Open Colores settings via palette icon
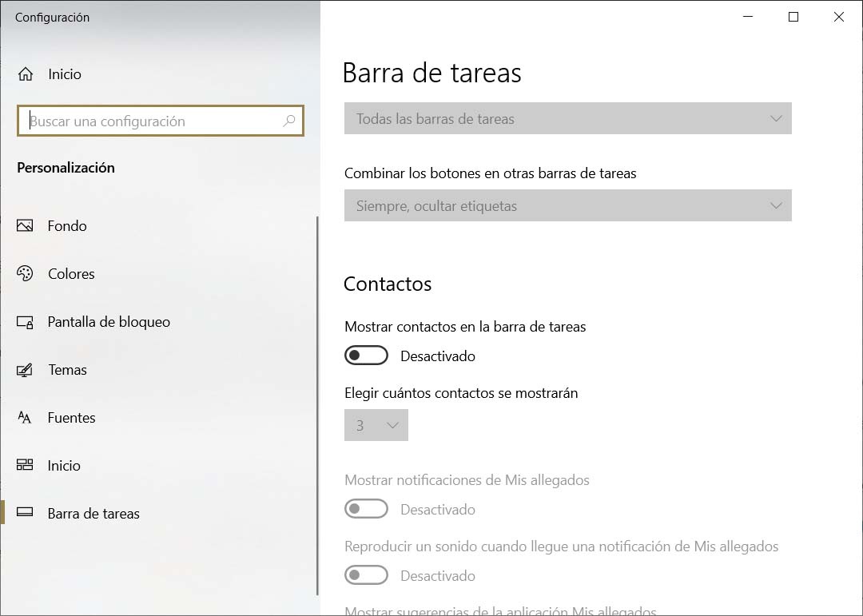863x616 pixels. [24, 273]
